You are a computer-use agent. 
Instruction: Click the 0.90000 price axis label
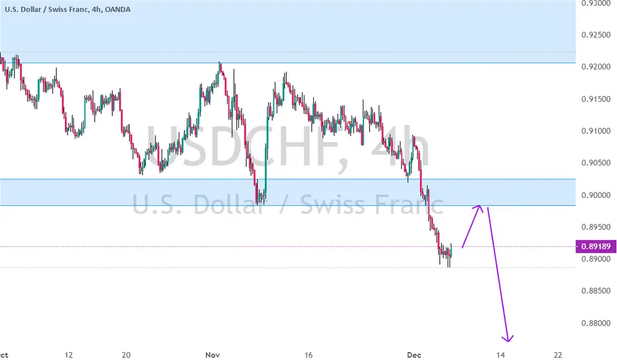pos(596,195)
